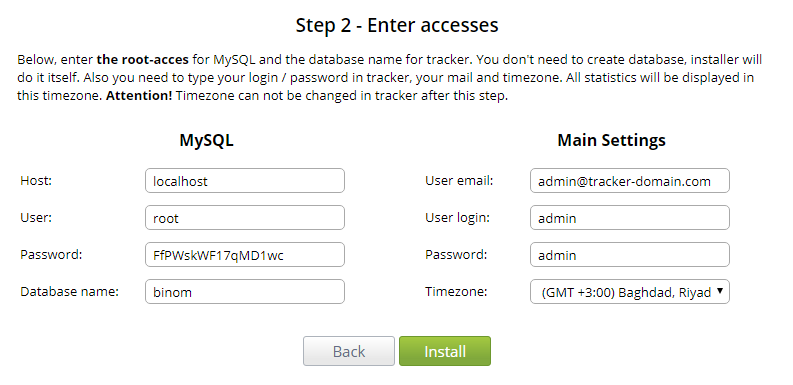The height and width of the screenshot is (385, 793).
Task: Click the Database name field with binom
Action: pyautogui.click(x=245, y=291)
